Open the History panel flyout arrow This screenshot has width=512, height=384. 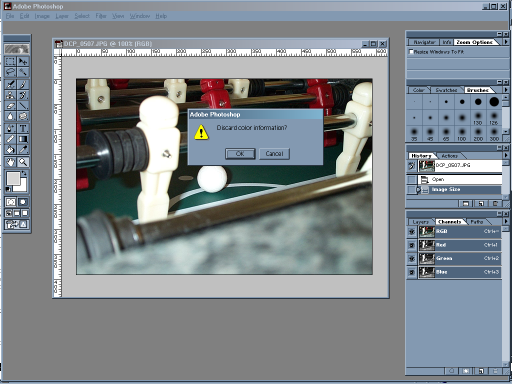506,156
